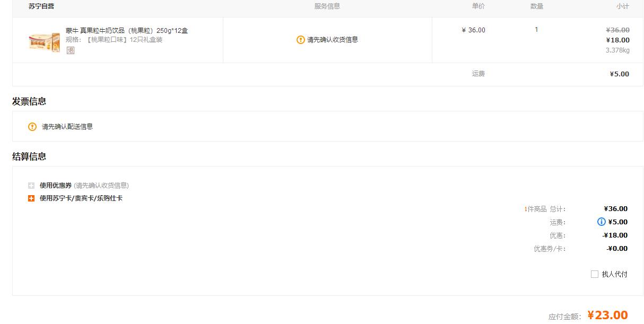This screenshot has width=644, height=324.
Task: Click the quantity value 1 in the product row
Action: click(536, 30)
